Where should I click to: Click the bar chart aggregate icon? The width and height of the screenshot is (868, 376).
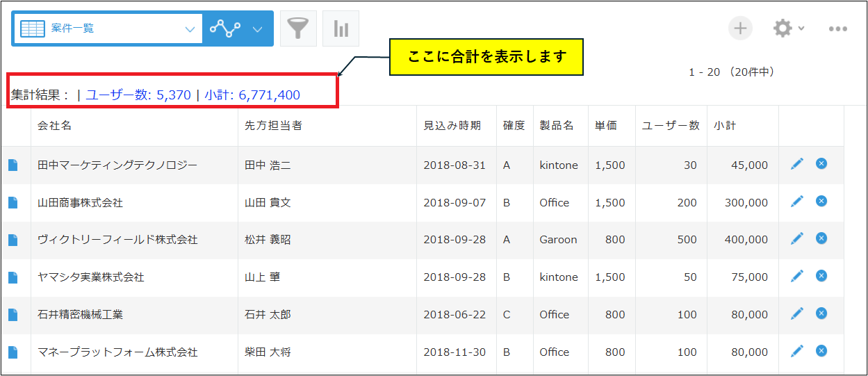341,28
